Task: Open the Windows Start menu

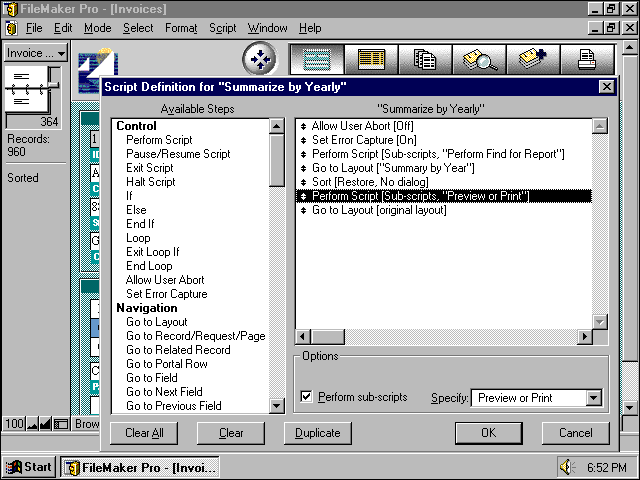Action: 29,467
